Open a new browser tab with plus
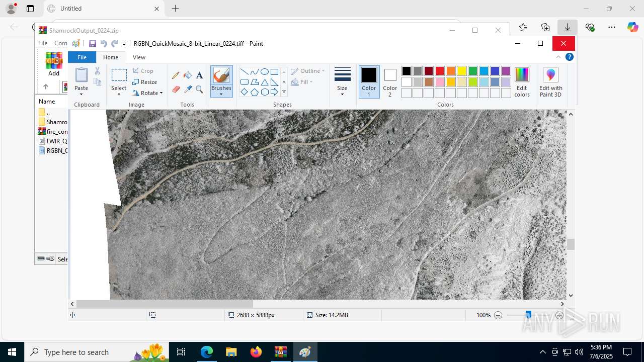Image resolution: width=644 pixels, height=362 pixels. point(175,9)
